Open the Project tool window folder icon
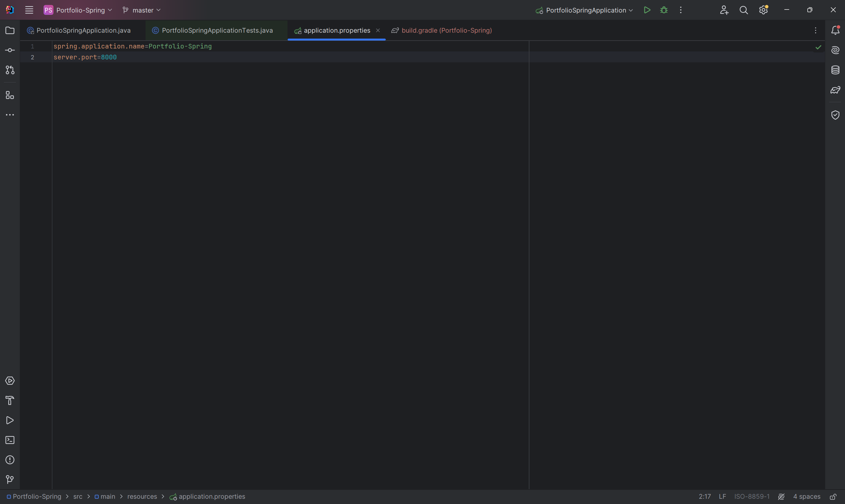This screenshot has width=845, height=504. pos(10,31)
